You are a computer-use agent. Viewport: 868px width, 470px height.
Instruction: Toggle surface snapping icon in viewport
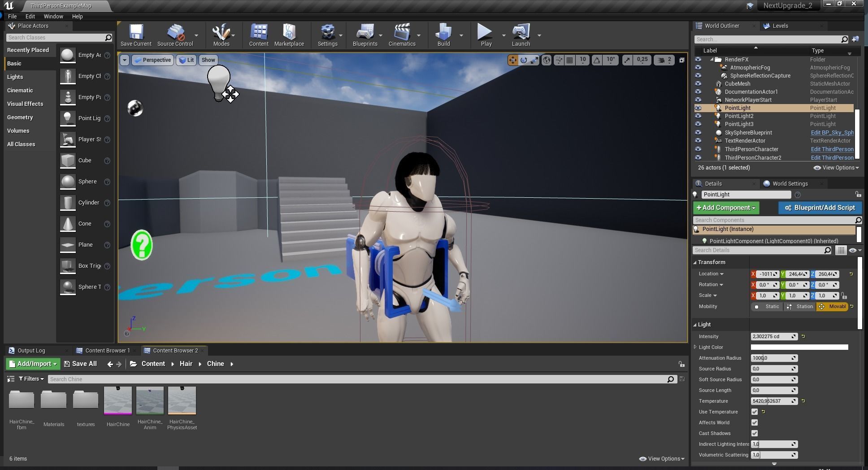pyautogui.click(x=559, y=60)
